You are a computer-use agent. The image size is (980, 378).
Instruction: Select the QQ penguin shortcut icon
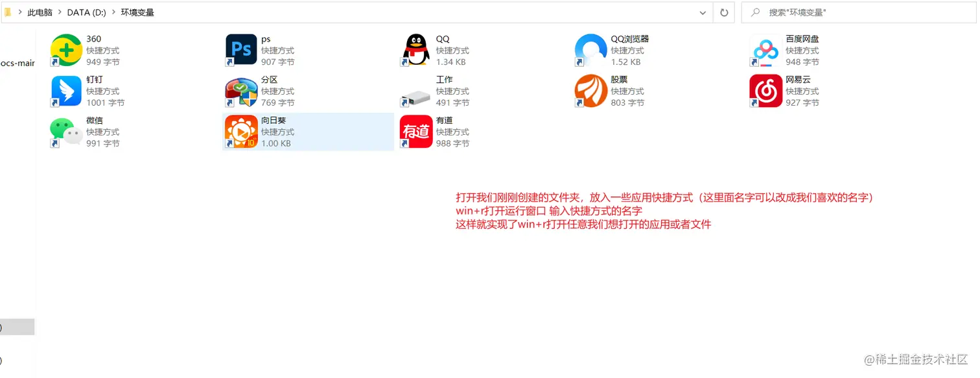416,51
